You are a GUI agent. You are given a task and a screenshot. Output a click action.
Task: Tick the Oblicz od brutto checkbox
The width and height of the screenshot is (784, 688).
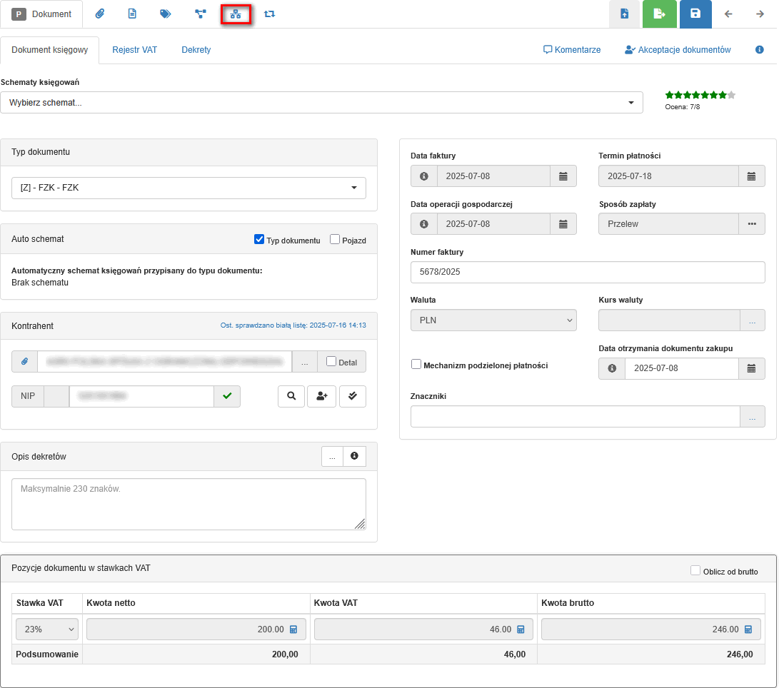point(695,571)
